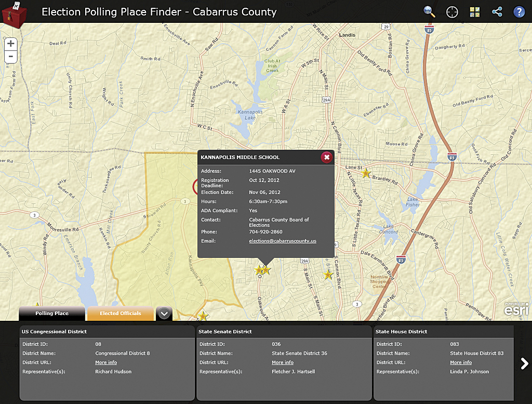Click the red ballot box logo

point(14,15)
